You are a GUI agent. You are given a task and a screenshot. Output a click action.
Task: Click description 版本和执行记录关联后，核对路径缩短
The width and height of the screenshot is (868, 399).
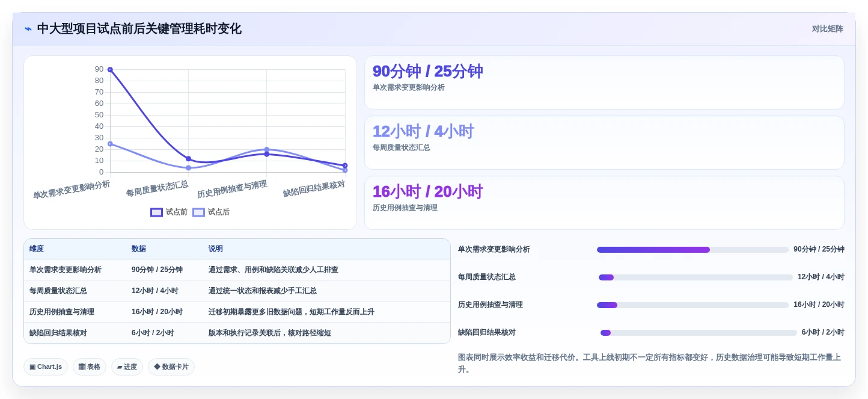pyautogui.click(x=270, y=333)
